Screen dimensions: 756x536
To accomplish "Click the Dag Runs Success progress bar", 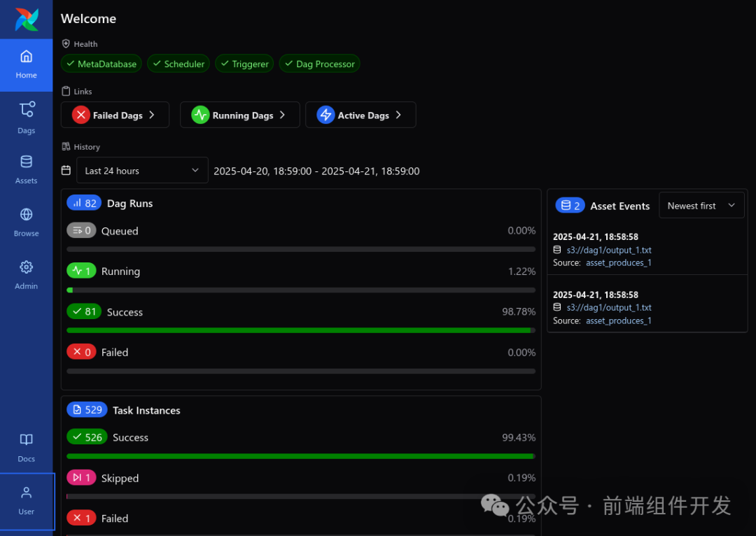I will pyautogui.click(x=301, y=331).
